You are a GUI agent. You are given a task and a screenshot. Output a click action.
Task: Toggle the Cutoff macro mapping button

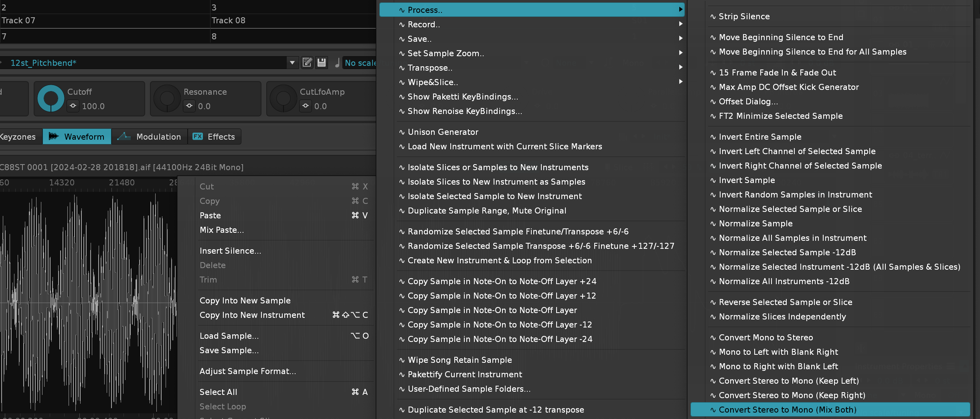pos(73,106)
